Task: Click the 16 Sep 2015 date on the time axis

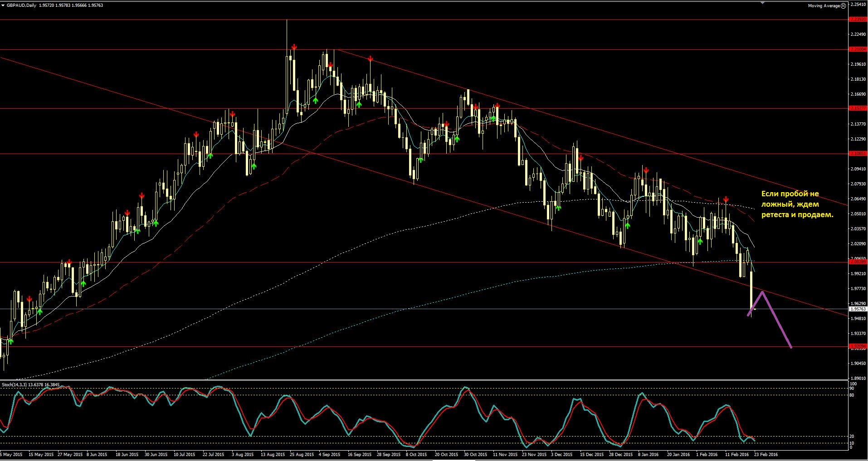Action: click(x=360, y=455)
